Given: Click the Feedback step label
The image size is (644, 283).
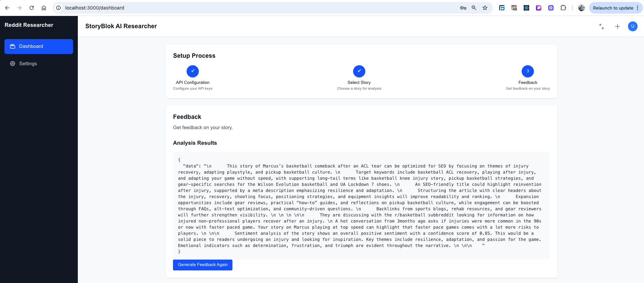Looking at the screenshot, I should coord(528,83).
